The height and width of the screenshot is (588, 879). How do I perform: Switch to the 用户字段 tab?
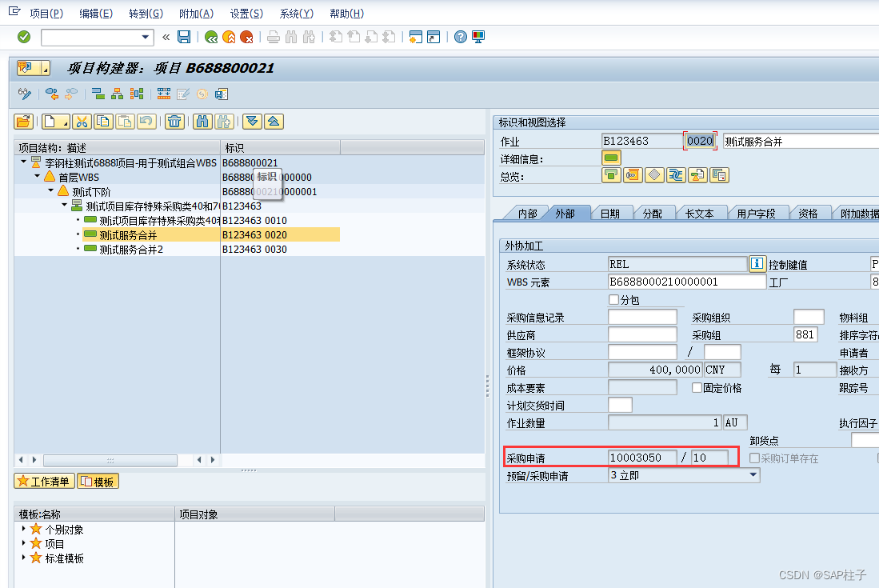[x=756, y=214]
